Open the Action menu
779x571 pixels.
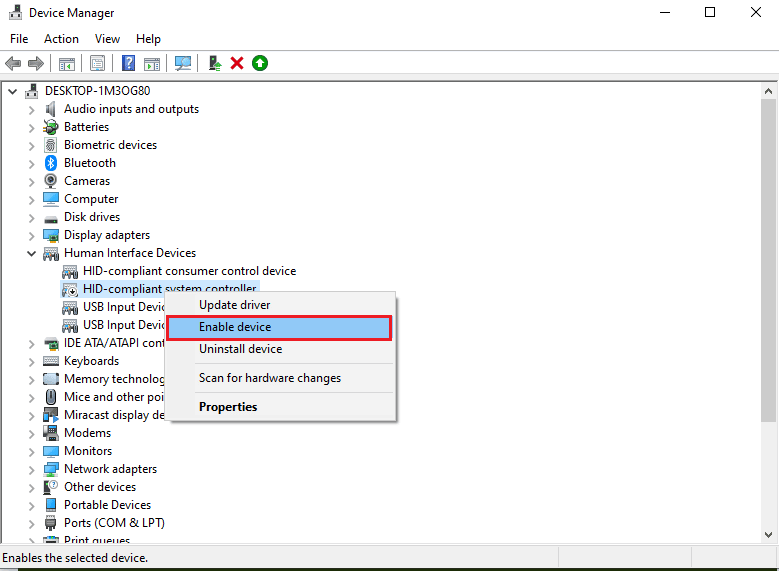pos(62,39)
